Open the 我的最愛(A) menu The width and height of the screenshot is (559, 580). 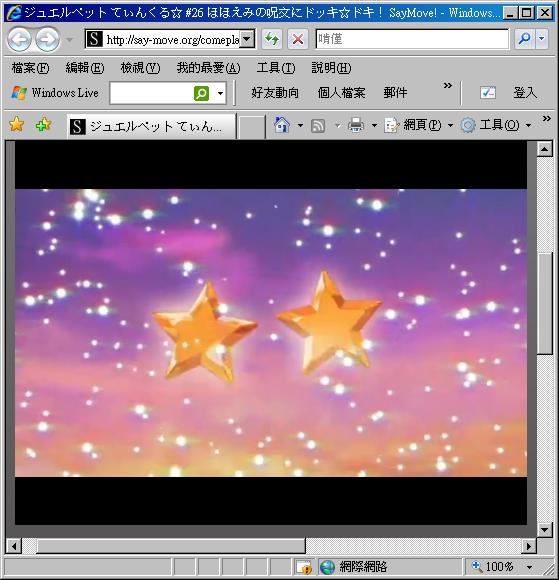(x=208, y=68)
